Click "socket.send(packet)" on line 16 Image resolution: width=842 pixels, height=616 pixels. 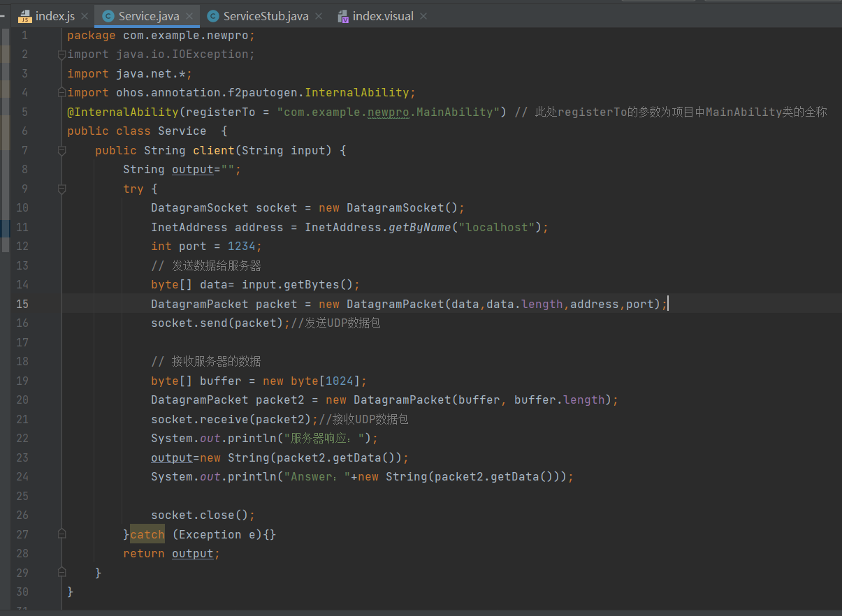click(x=217, y=323)
